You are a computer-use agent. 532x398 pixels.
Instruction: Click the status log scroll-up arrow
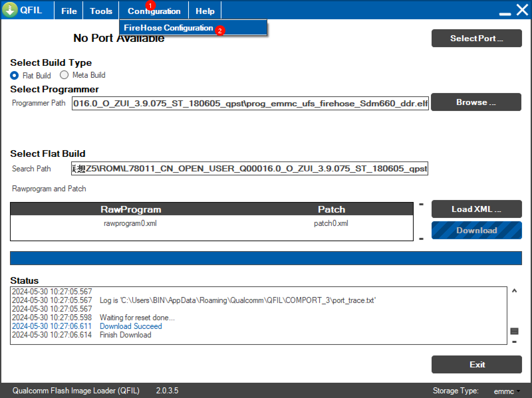[514, 291]
